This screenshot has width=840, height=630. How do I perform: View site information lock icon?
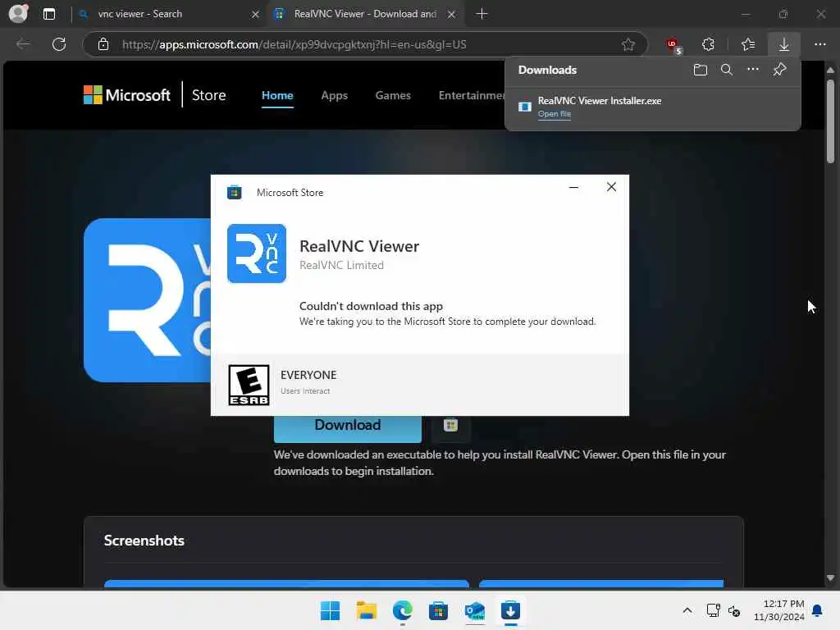pyautogui.click(x=103, y=44)
